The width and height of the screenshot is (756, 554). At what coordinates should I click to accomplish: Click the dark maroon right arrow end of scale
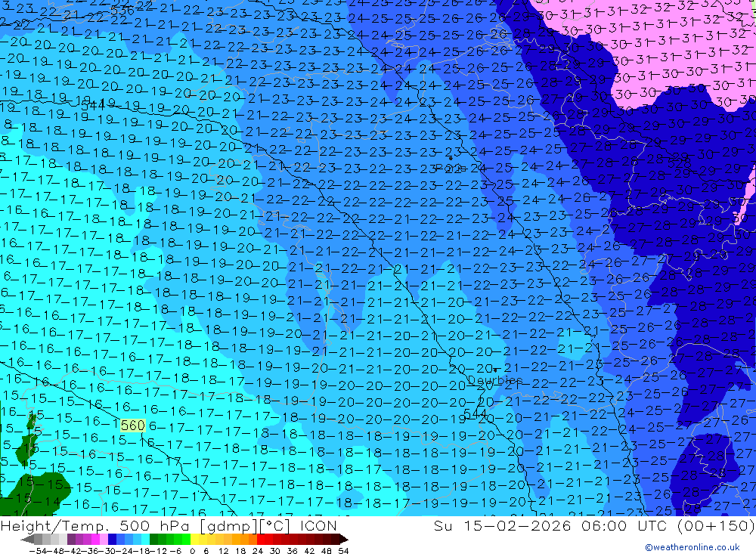click(x=344, y=539)
